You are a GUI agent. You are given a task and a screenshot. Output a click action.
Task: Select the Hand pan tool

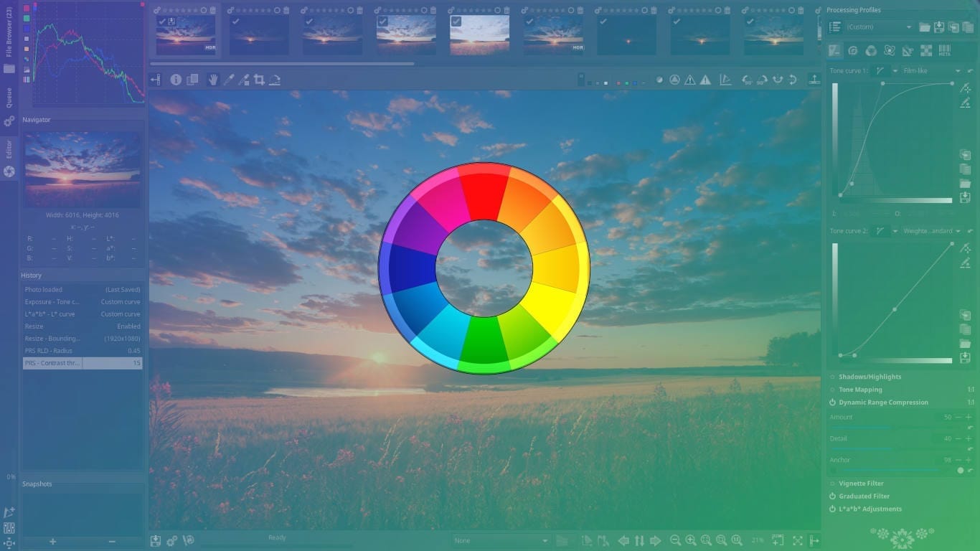point(214,80)
